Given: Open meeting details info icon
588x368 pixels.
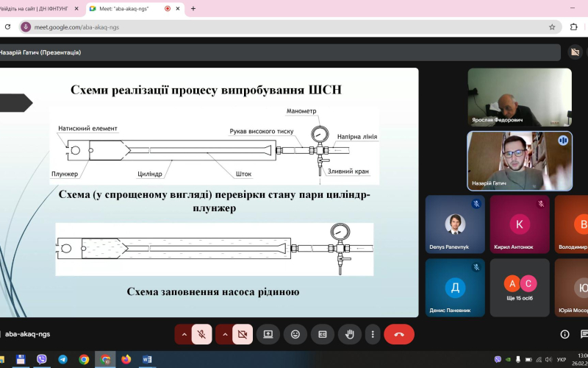Looking at the screenshot, I should coord(564,334).
